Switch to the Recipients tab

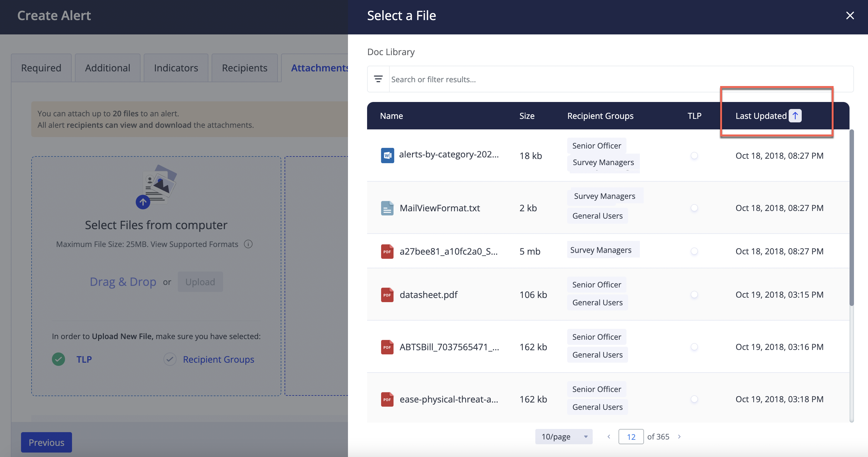tap(244, 68)
